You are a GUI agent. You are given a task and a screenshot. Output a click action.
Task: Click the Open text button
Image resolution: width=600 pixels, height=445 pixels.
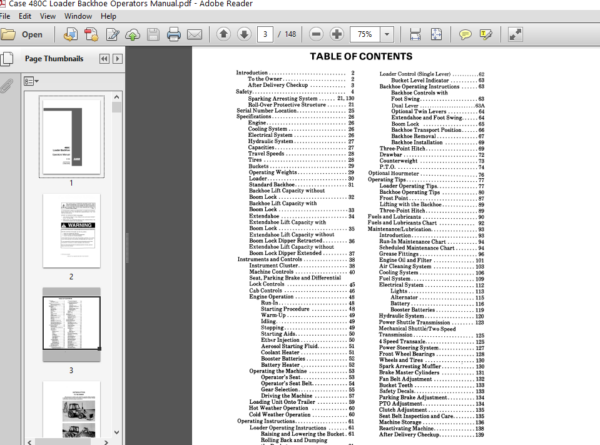(x=32, y=34)
